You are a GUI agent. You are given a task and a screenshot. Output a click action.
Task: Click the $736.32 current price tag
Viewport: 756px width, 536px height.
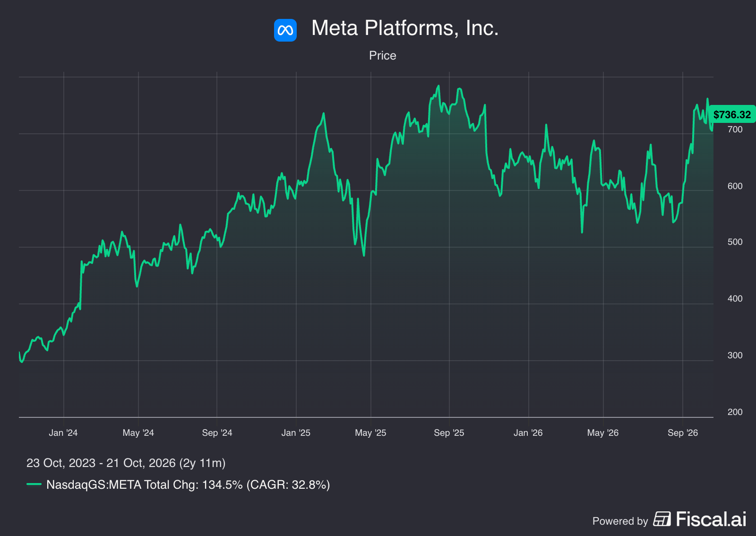coord(732,114)
